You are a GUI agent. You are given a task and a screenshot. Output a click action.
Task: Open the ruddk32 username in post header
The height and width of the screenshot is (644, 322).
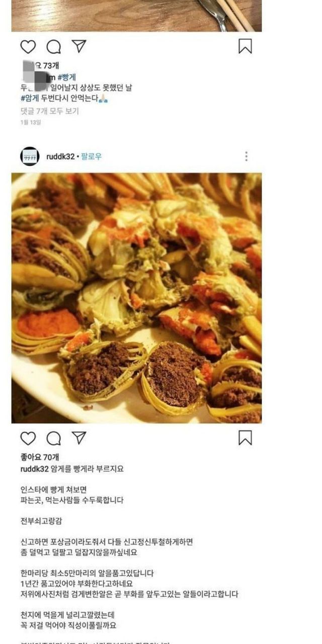point(60,156)
